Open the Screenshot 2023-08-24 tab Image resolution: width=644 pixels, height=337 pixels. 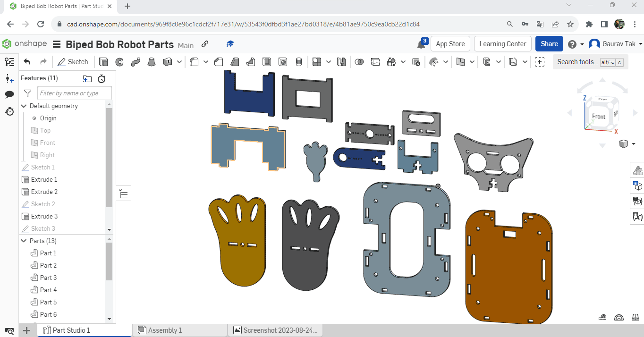pyautogui.click(x=275, y=329)
